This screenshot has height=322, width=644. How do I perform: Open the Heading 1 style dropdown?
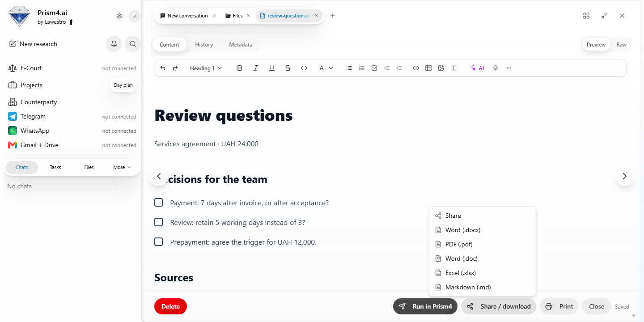pos(206,68)
